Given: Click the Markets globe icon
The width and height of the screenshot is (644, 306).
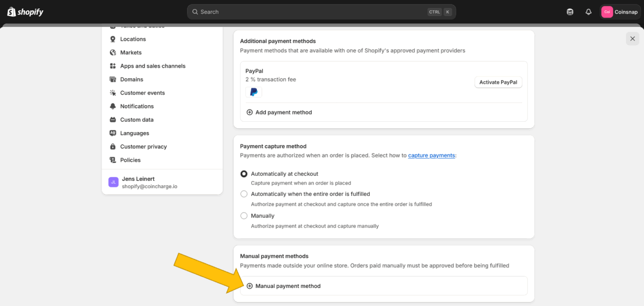Looking at the screenshot, I should pos(113,53).
